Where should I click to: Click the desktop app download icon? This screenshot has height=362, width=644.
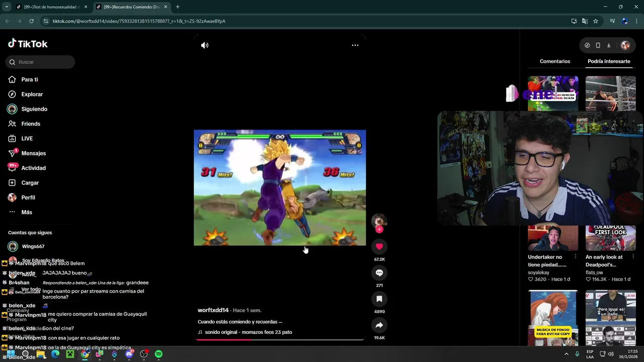[x=608, y=45]
